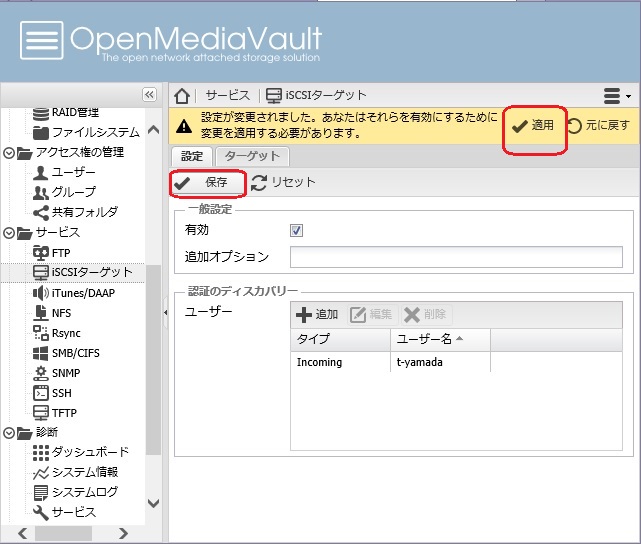Viewport: 641px width, 544px height.
Task: Open the グループ sidebar entry
Action: (65, 192)
